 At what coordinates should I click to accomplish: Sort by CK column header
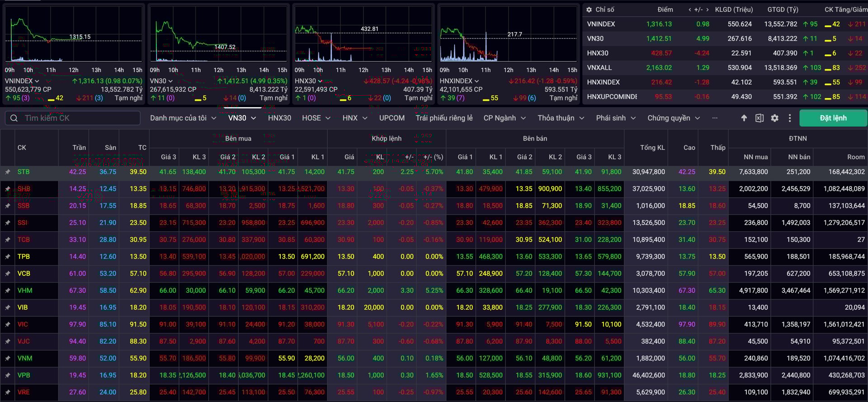point(22,147)
